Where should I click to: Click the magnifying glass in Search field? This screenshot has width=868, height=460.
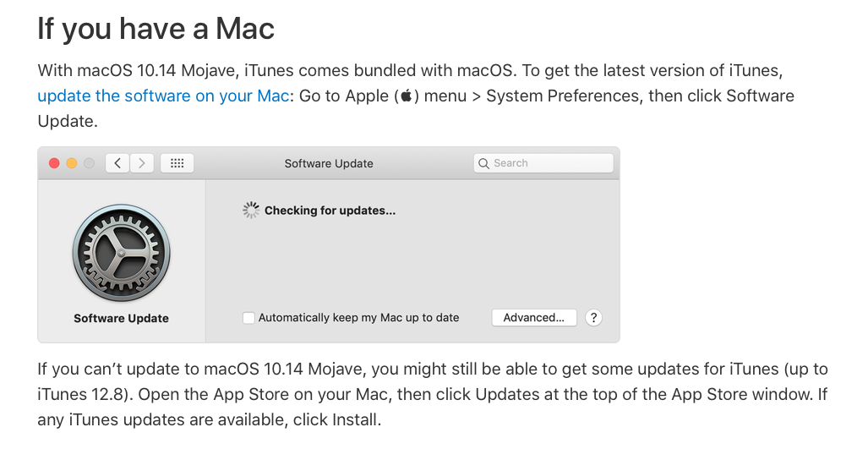click(x=483, y=163)
